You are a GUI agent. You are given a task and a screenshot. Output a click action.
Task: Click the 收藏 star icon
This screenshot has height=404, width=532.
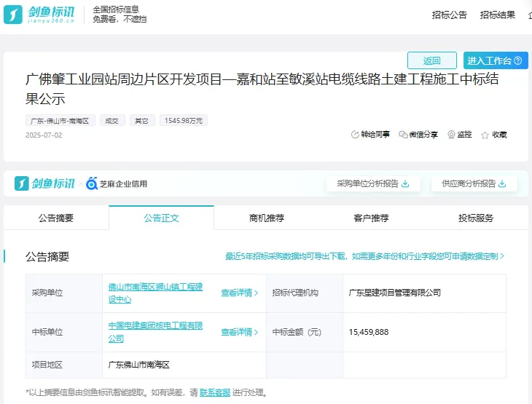(485, 135)
